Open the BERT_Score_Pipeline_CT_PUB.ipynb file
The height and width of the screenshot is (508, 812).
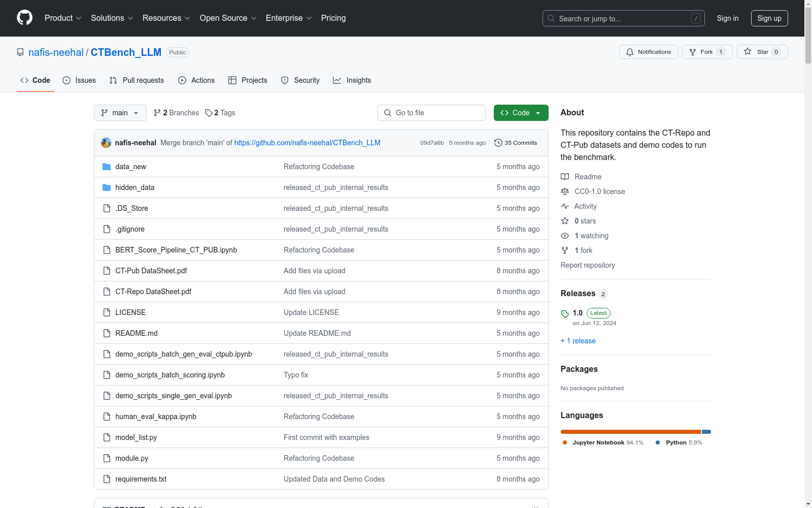coord(176,250)
